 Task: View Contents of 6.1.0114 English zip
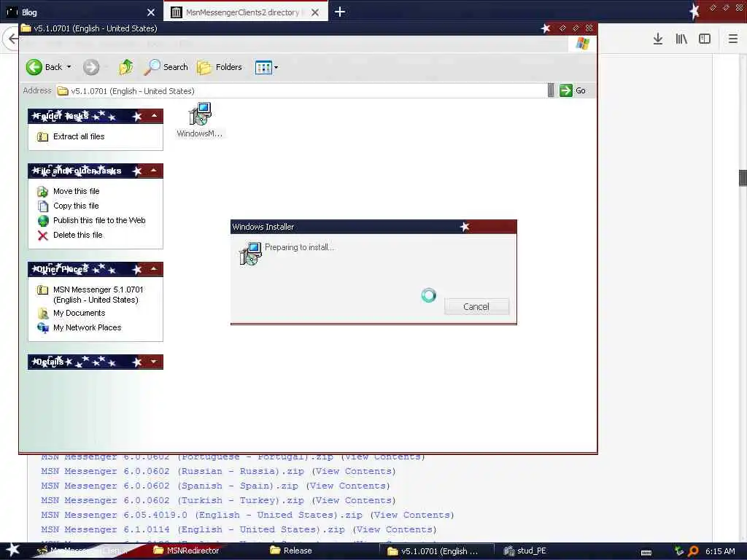[x=395, y=529]
